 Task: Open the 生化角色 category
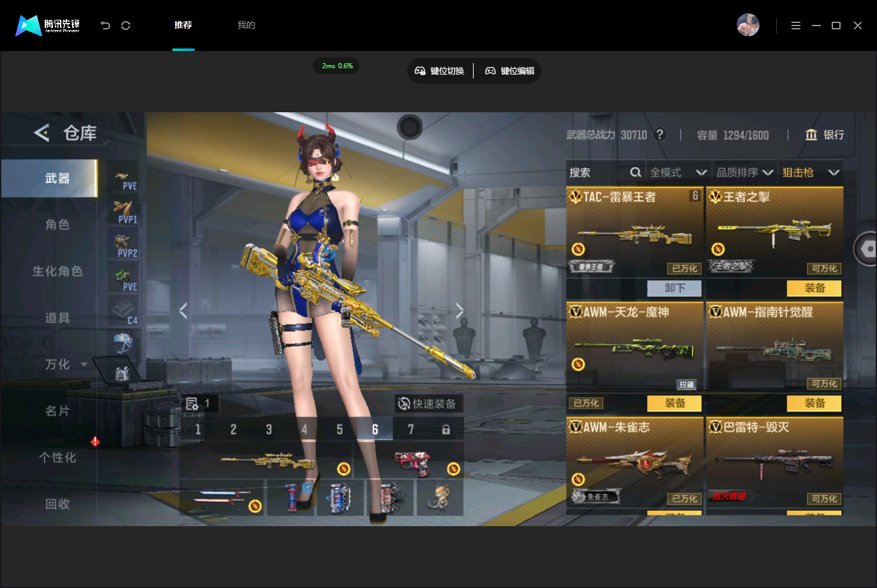point(57,271)
